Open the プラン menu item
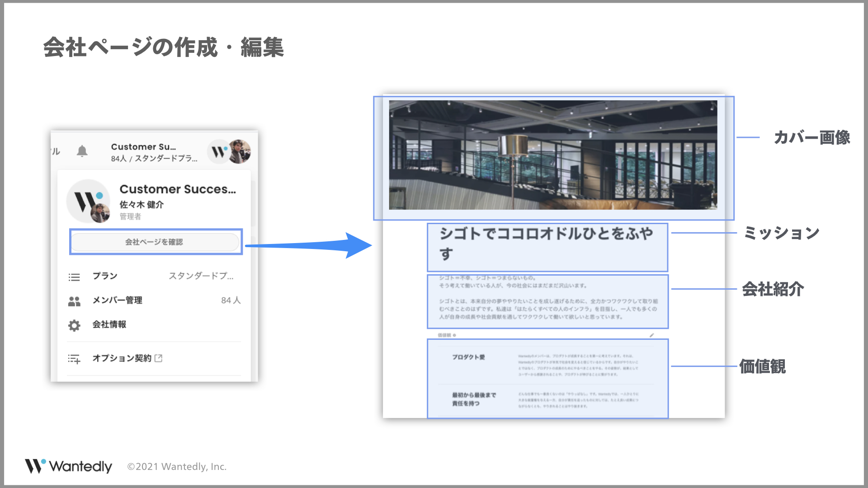 [105, 276]
